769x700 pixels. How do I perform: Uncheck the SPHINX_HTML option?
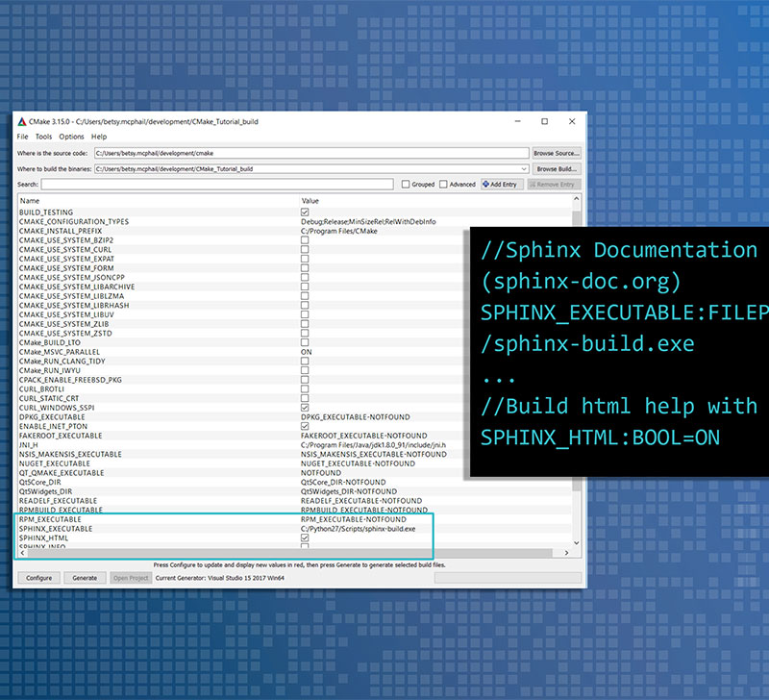(x=305, y=538)
